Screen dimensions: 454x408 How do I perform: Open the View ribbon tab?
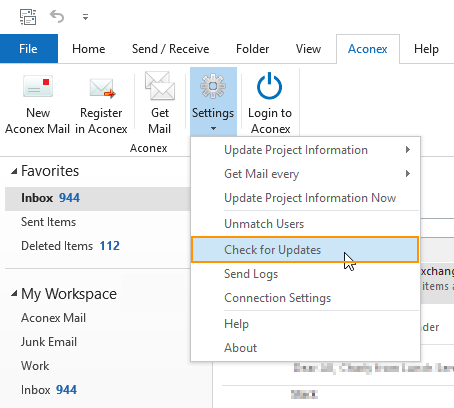click(x=308, y=49)
